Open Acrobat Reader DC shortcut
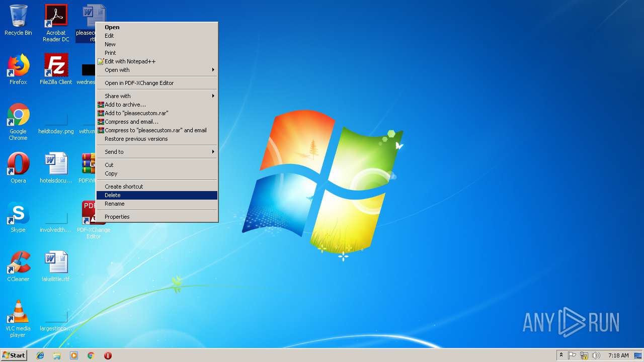Image resolution: width=644 pixels, height=362 pixels. pos(56,23)
